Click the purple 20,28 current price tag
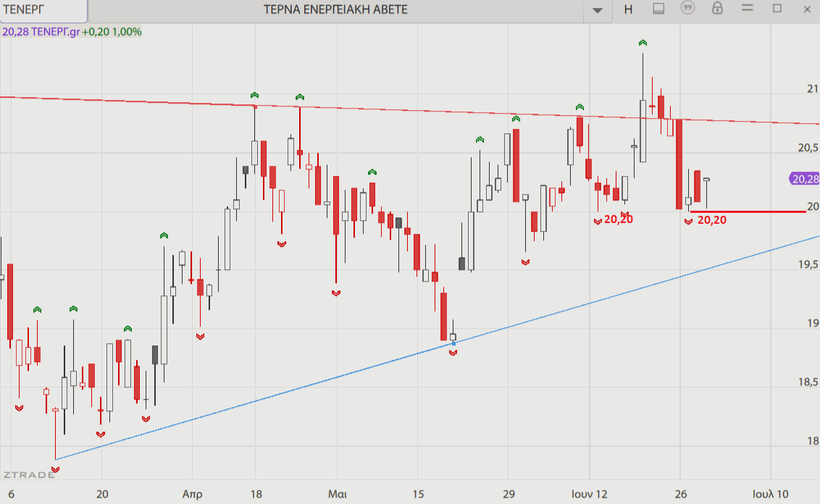 point(804,179)
